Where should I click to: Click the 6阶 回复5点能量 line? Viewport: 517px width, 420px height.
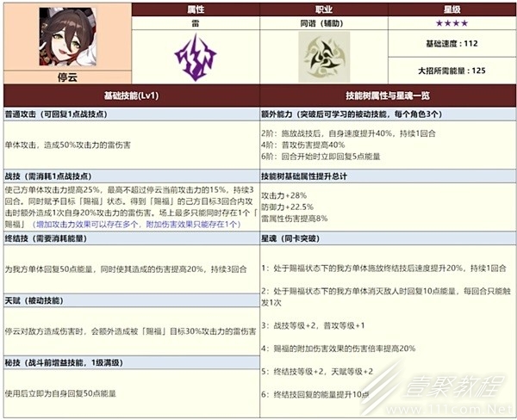tap(321, 157)
